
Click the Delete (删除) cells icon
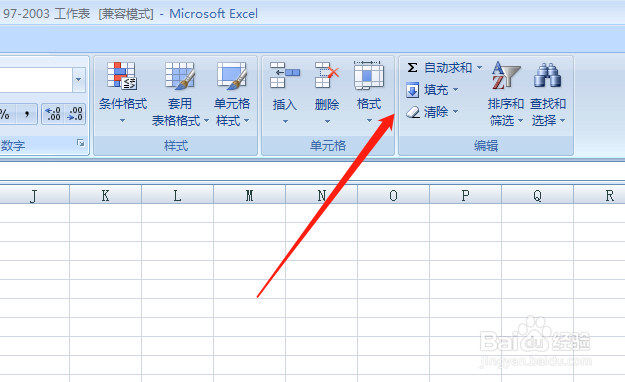tap(326, 75)
